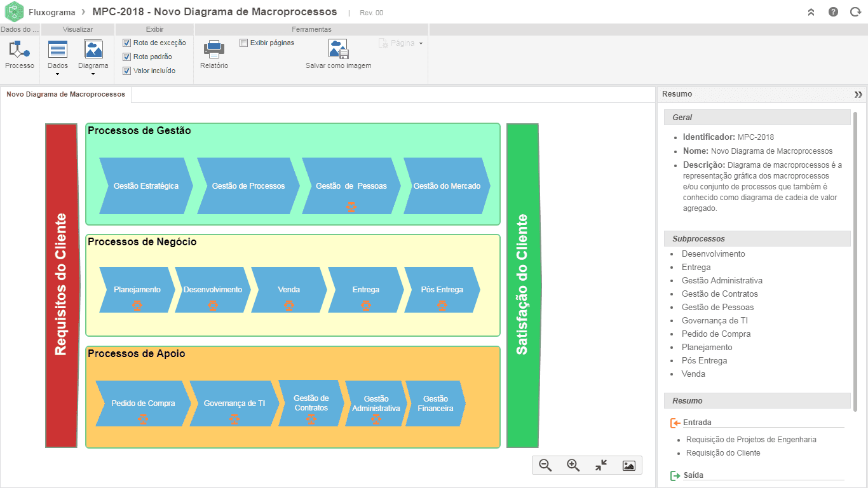868x488 pixels.
Task: Click Gestão Administrativa in Subprocessos list
Action: pos(722,281)
